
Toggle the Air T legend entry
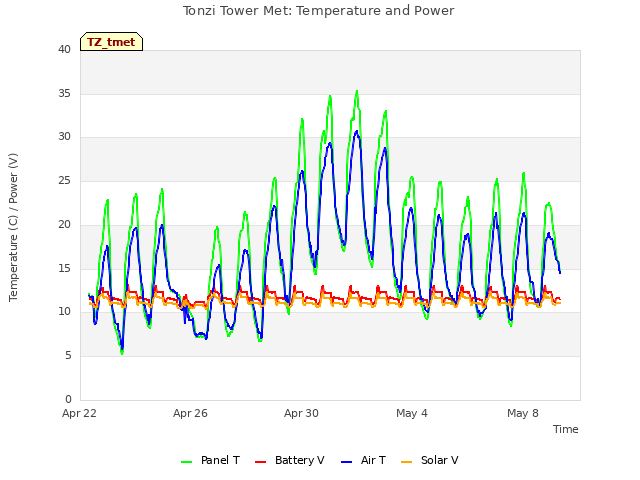363,460
